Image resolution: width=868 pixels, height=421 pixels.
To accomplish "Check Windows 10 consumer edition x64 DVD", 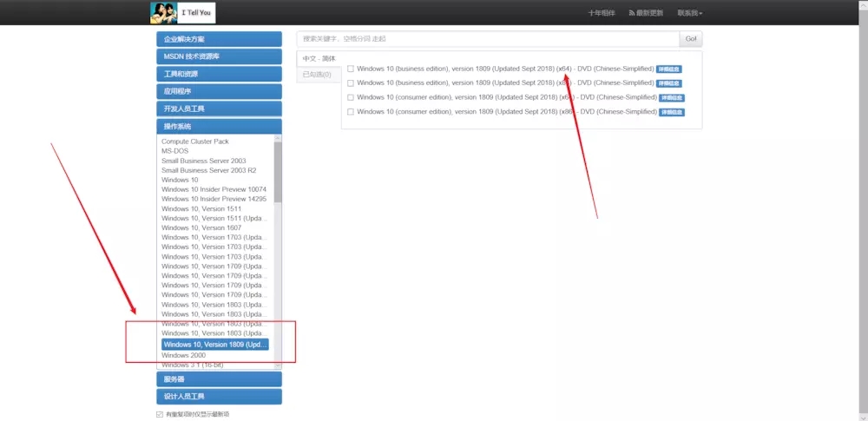I will (x=351, y=97).
